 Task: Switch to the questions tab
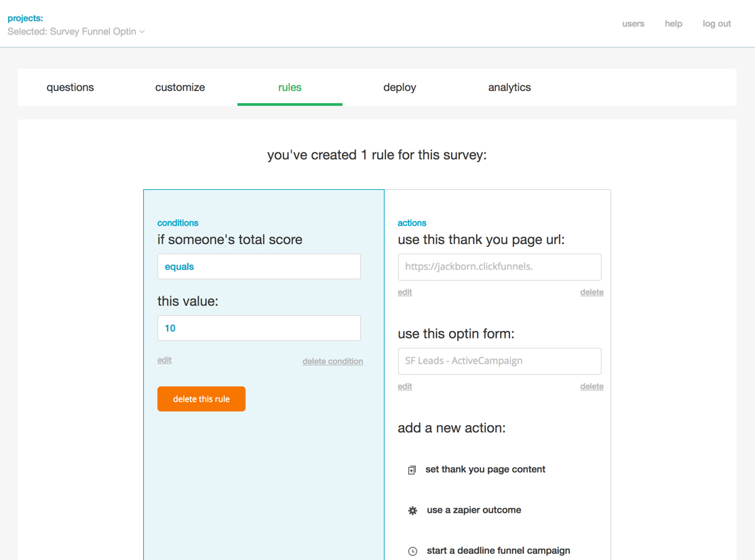coord(70,87)
